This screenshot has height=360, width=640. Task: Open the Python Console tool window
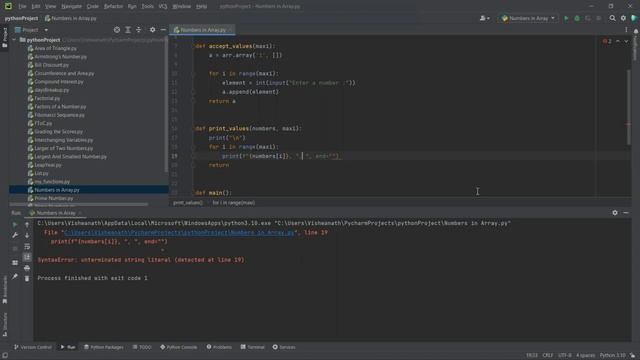pyautogui.click(x=178, y=347)
